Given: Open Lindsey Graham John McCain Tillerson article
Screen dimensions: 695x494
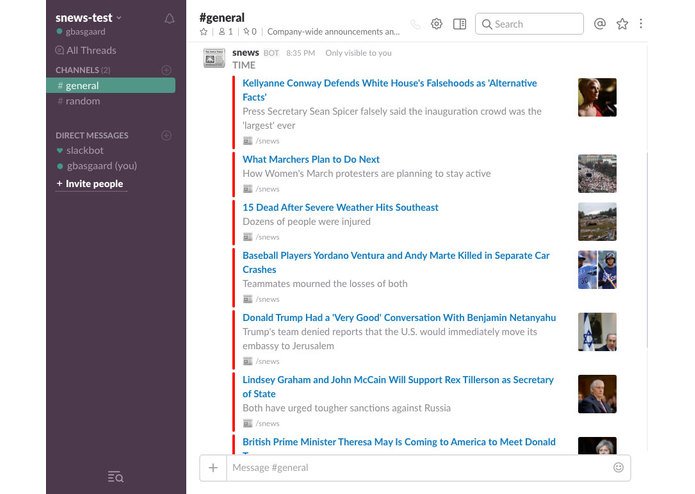Looking at the screenshot, I should (x=398, y=387).
